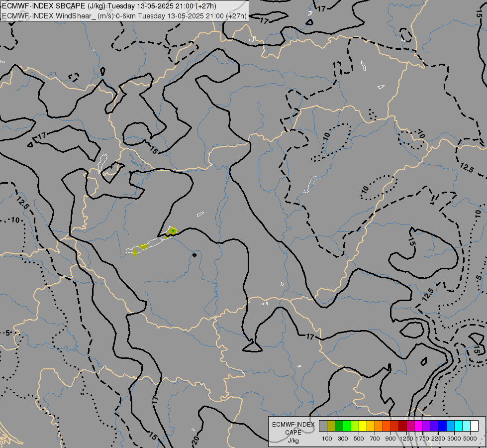
Task: Click the pure blue swatch in the CAPE legend
Action: pos(442,426)
